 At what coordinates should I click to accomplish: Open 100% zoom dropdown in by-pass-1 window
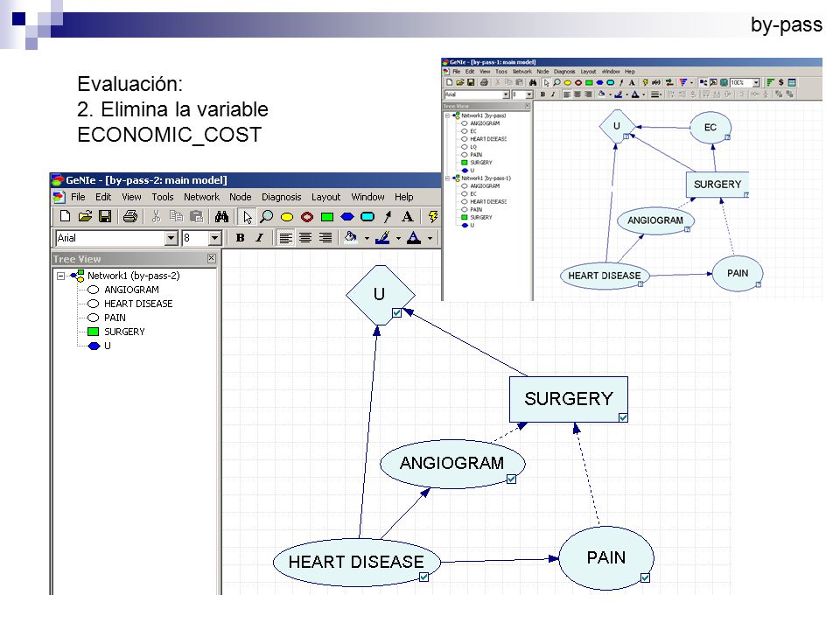point(756,82)
